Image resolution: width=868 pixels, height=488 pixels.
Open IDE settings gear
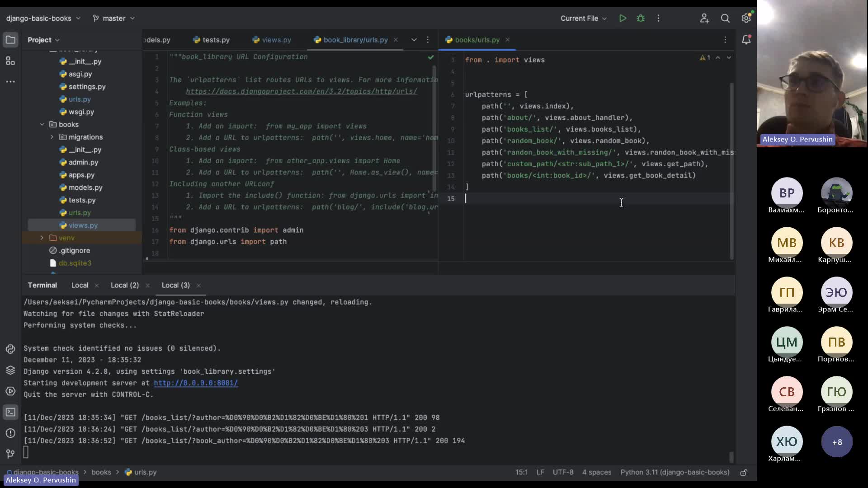point(746,19)
